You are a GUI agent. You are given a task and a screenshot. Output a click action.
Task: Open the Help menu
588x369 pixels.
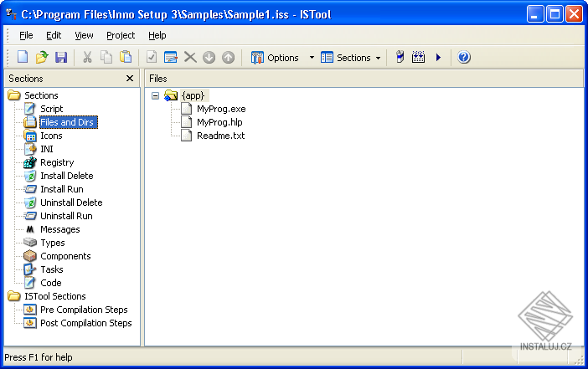[x=157, y=35]
